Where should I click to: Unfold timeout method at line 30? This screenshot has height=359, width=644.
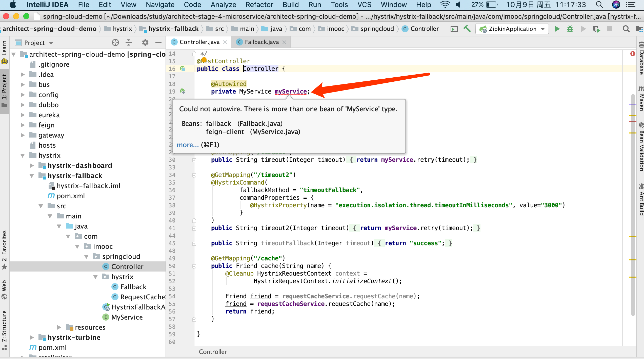(x=194, y=160)
